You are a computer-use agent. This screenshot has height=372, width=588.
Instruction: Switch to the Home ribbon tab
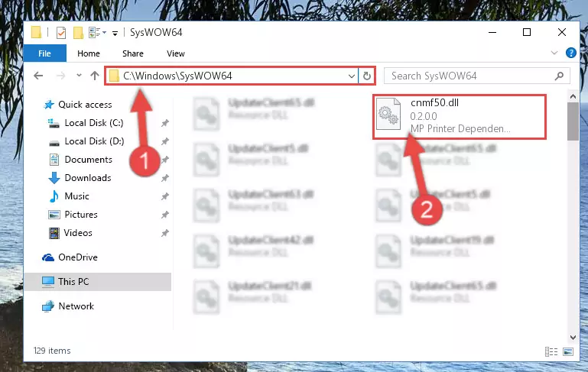(89, 53)
